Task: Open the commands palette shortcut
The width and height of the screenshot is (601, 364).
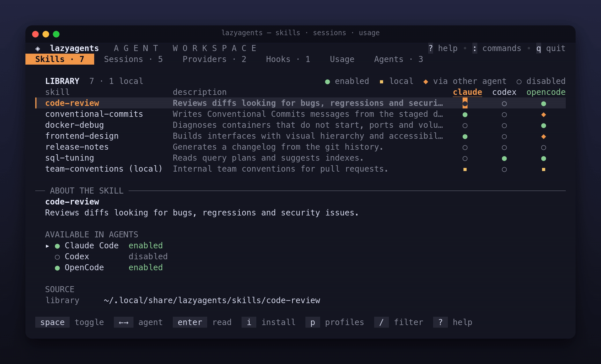Action: [x=497, y=48]
